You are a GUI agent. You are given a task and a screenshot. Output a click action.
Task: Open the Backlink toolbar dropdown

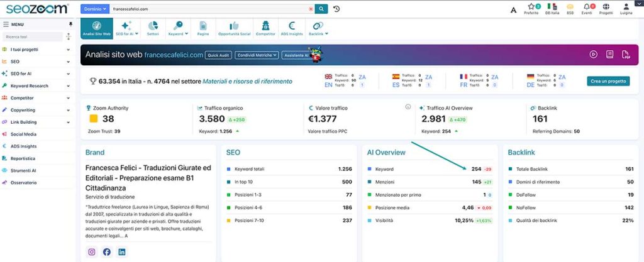coord(318,28)
